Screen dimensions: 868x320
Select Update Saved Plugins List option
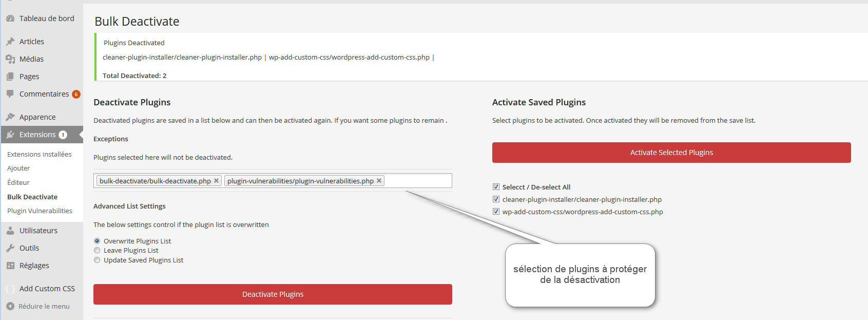click(x=97, y=260)
